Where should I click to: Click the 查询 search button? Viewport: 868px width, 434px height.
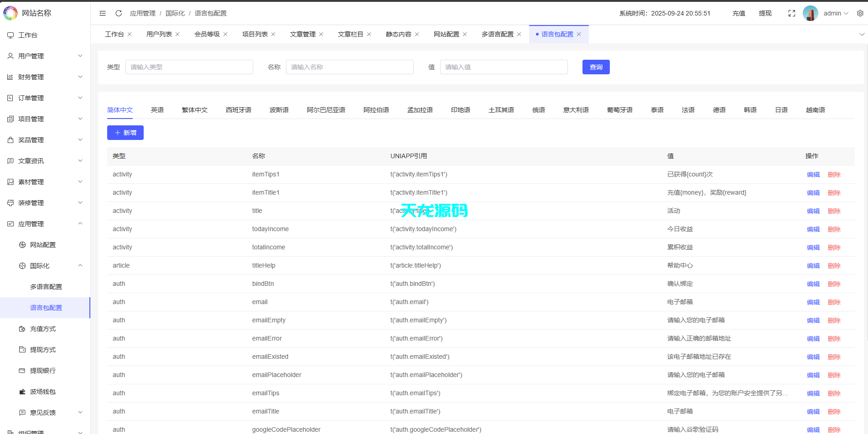[596, 67]
